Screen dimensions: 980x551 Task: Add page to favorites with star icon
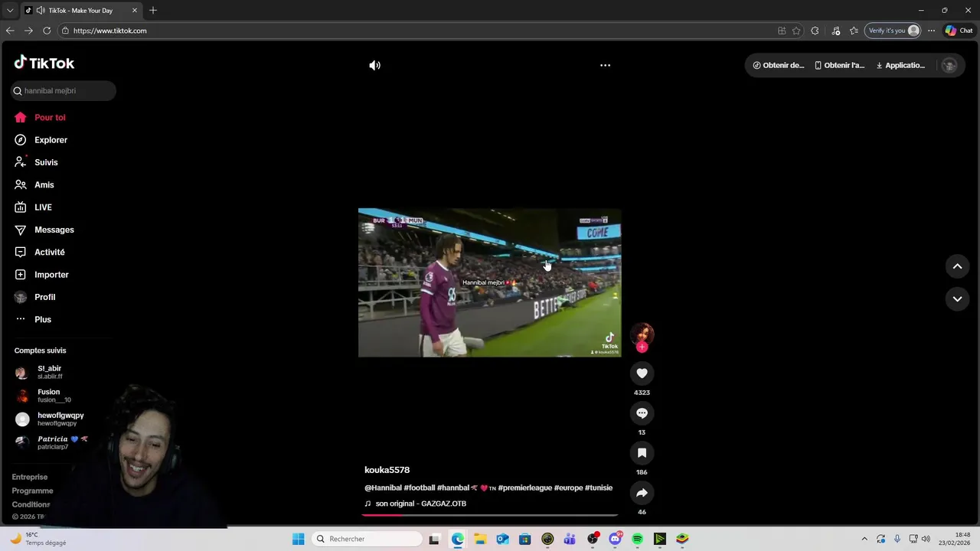click(x=796, y=31)
